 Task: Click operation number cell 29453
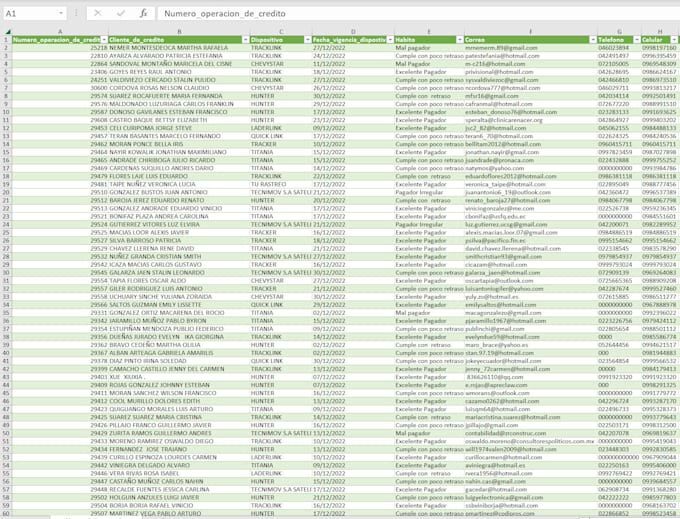60,128
